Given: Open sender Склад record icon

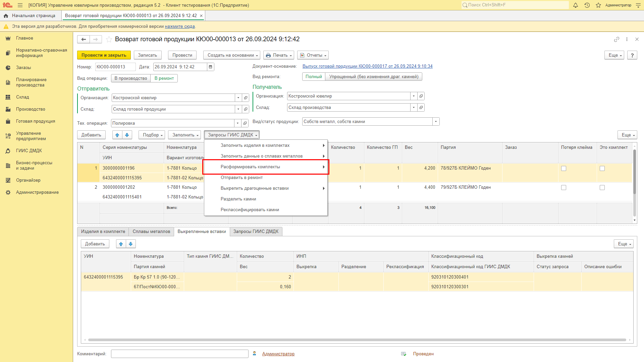Looking at the screenshot, I should (246, 109).
